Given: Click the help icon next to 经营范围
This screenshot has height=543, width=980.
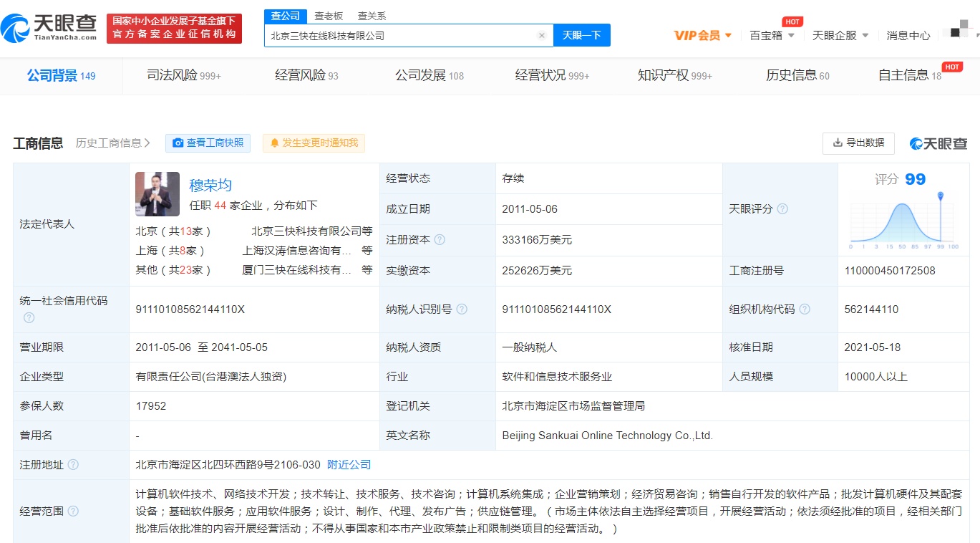Looking at the screenshot, I should tap(73, 511).
